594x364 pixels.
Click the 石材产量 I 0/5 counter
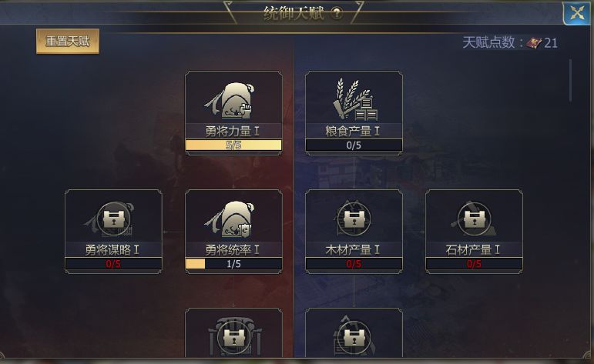[x=474, y=263]
